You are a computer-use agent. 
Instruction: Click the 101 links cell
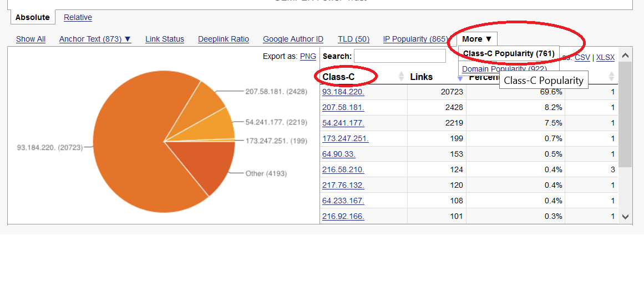pyautogui.click(x=437, y=216)
